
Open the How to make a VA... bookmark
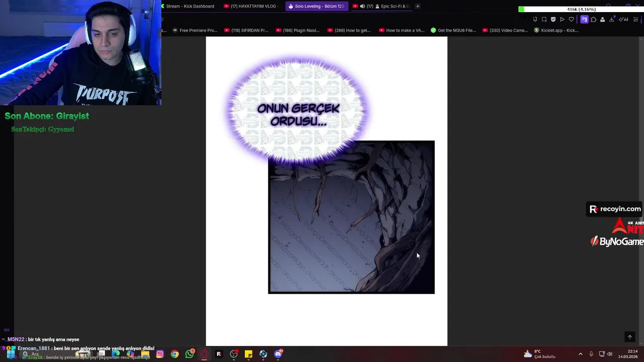pos(401,30)
